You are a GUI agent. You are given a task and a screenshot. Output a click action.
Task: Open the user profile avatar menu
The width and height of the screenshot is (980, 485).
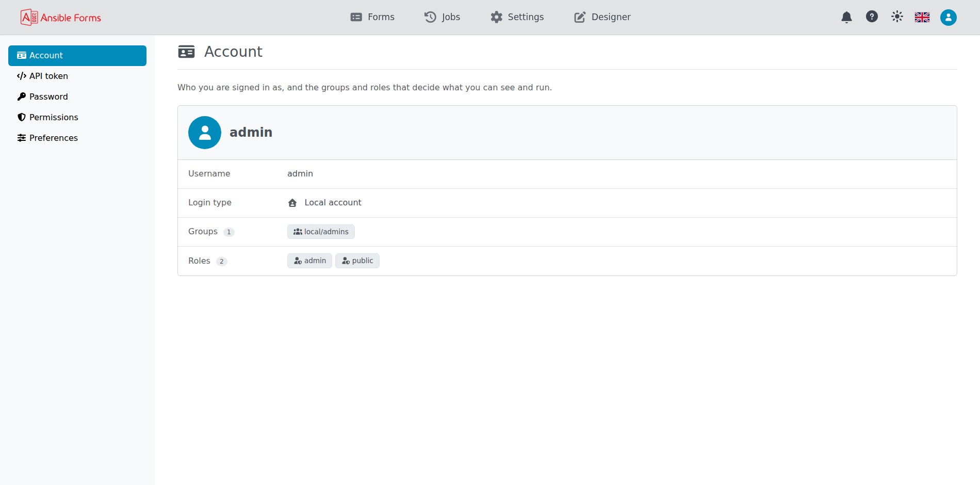coord(948,17)
